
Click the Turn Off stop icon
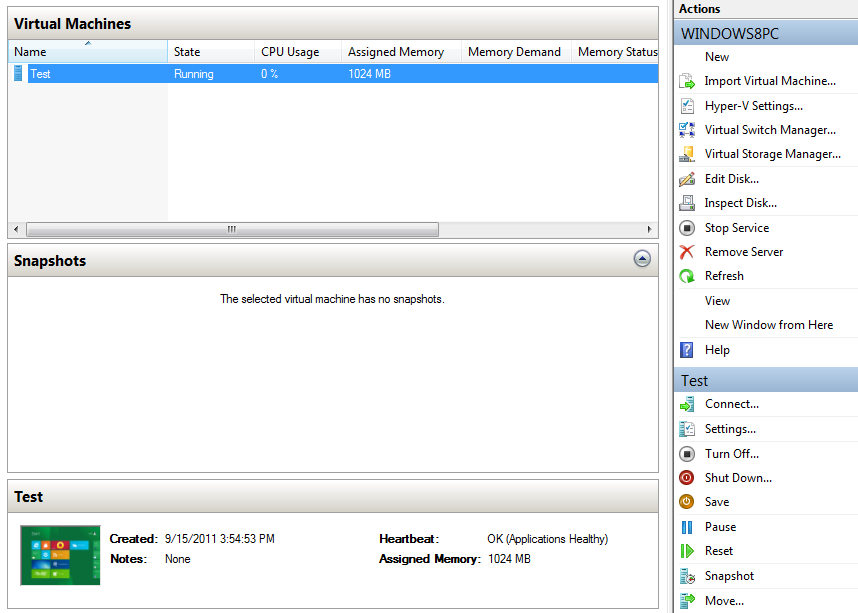click(x=687, y=454)
